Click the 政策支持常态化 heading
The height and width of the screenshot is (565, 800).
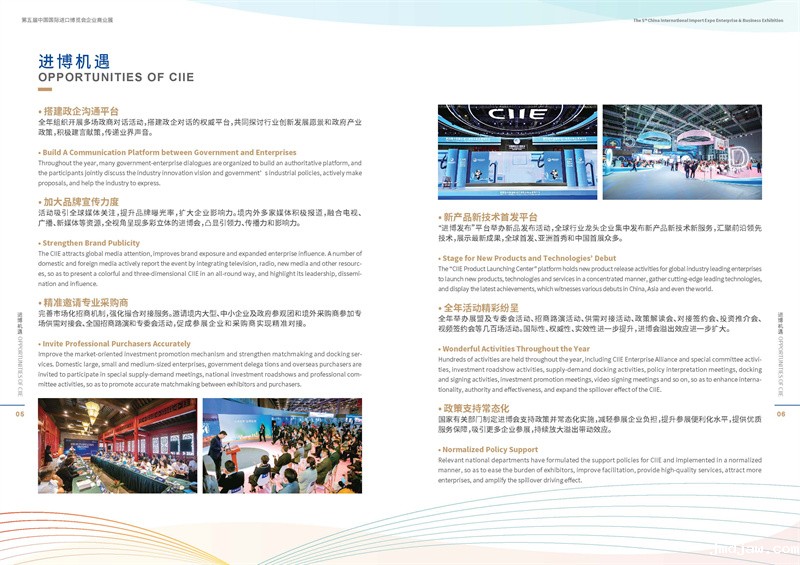474,409
